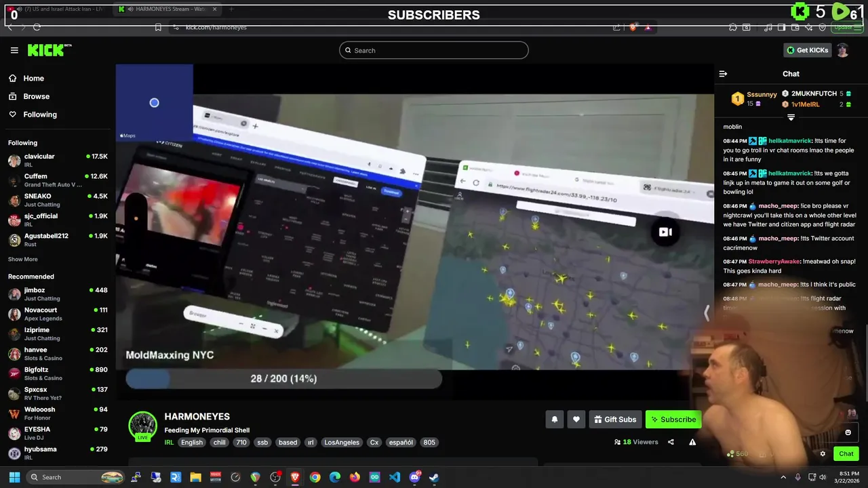Open Iziprime recommended channel
Image resolution: width=868 pixels, height=488 pixels.
click(x=58, y=333)
